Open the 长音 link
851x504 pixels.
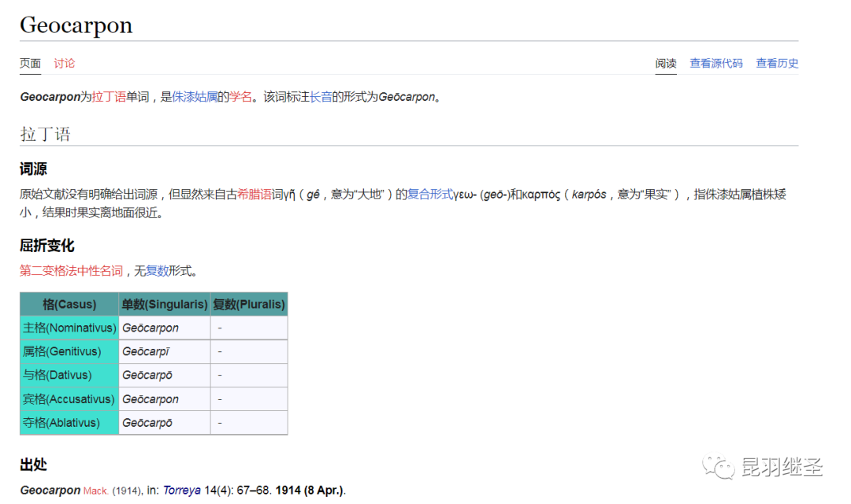click(x=320, y=97)
